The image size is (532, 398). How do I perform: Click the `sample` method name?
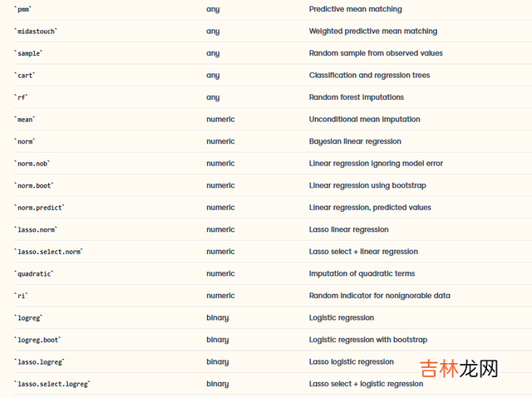pos(30,53)
